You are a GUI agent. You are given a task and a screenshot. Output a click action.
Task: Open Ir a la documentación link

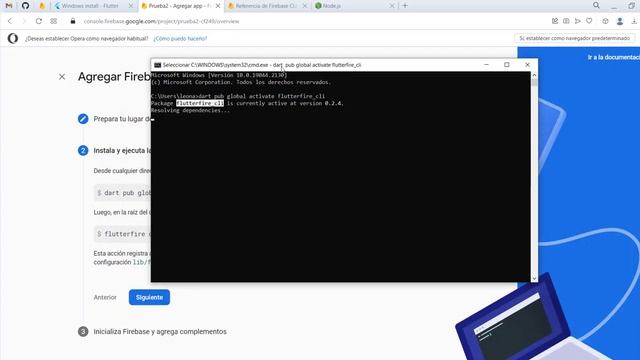click(613, 58)
